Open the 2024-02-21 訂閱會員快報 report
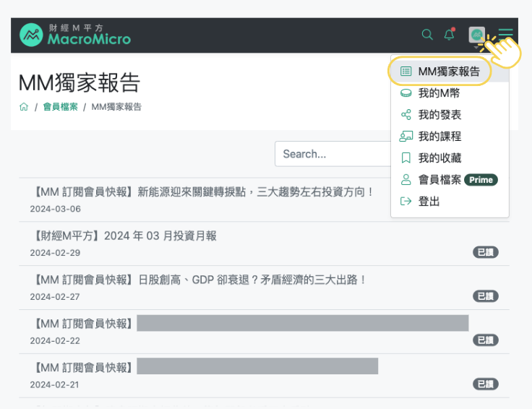The image size is (532, 409). point(264,376)
